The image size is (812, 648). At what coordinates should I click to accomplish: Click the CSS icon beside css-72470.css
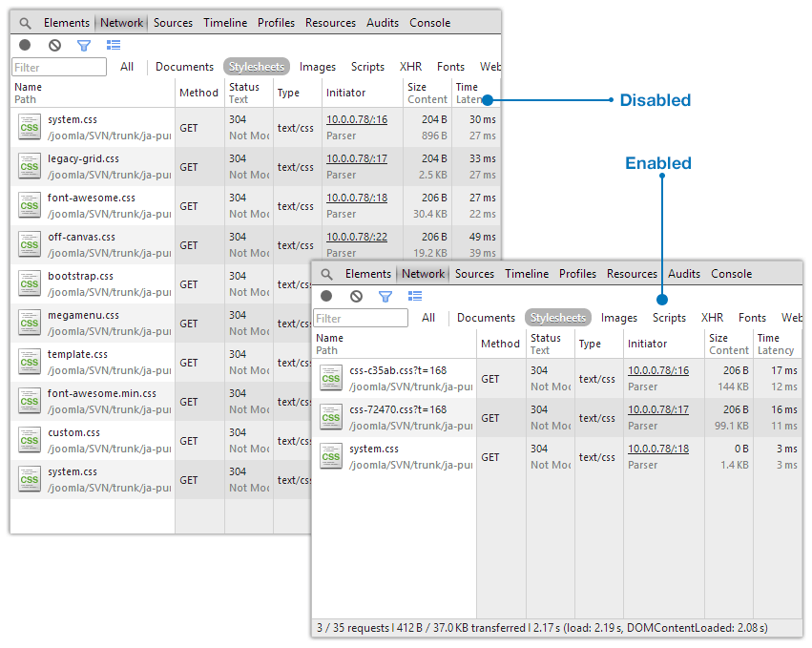point(331,417)
